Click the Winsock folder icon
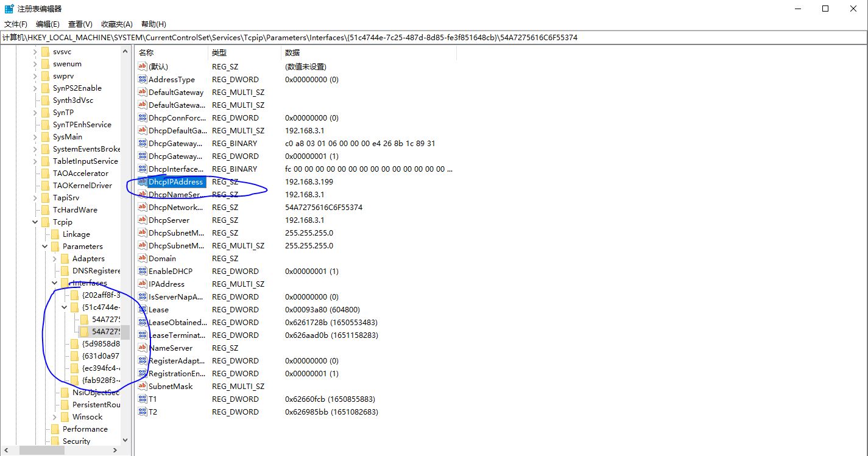 (x=65, y=417)
